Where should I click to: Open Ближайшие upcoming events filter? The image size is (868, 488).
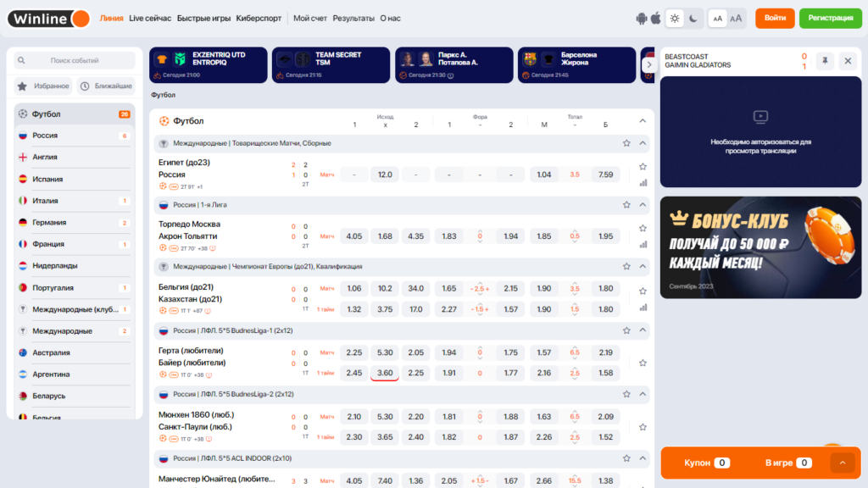tap(106, 86)
